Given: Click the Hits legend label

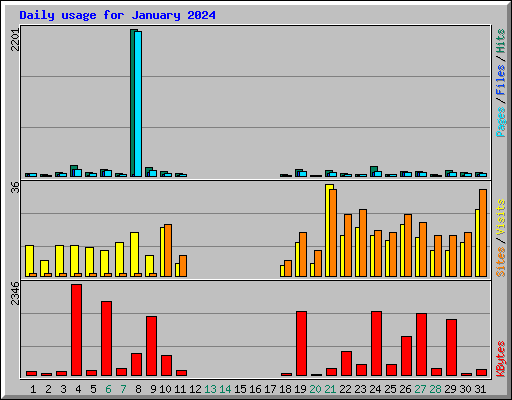Looking at the screenshot, I should point(501,41).
